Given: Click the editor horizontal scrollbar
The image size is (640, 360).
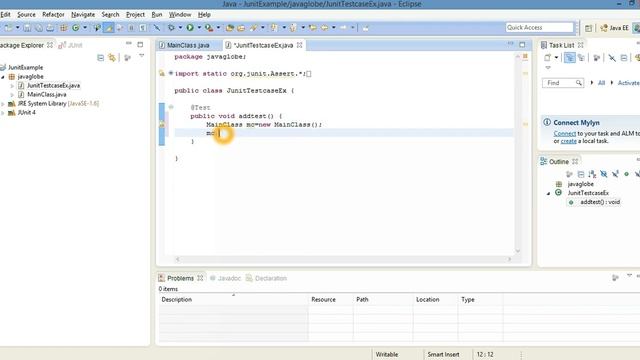Looking at the screenshot, I should click(343, 259).
